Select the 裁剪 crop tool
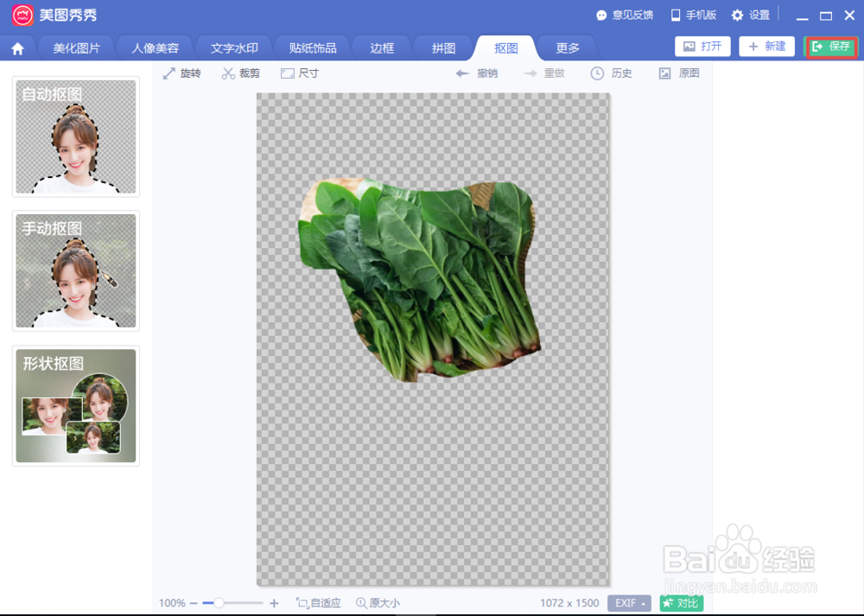 coord(241,73)
